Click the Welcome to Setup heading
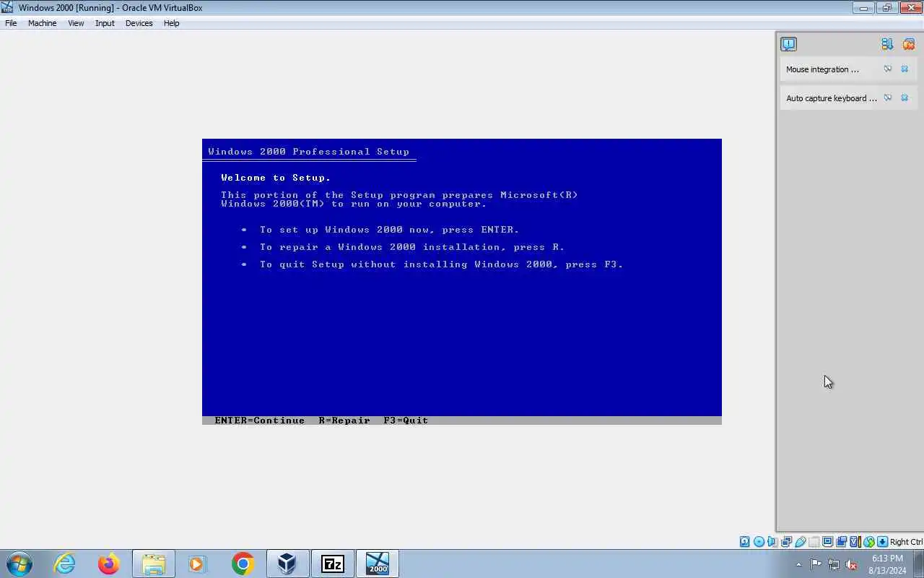 (x=276, y=178)
